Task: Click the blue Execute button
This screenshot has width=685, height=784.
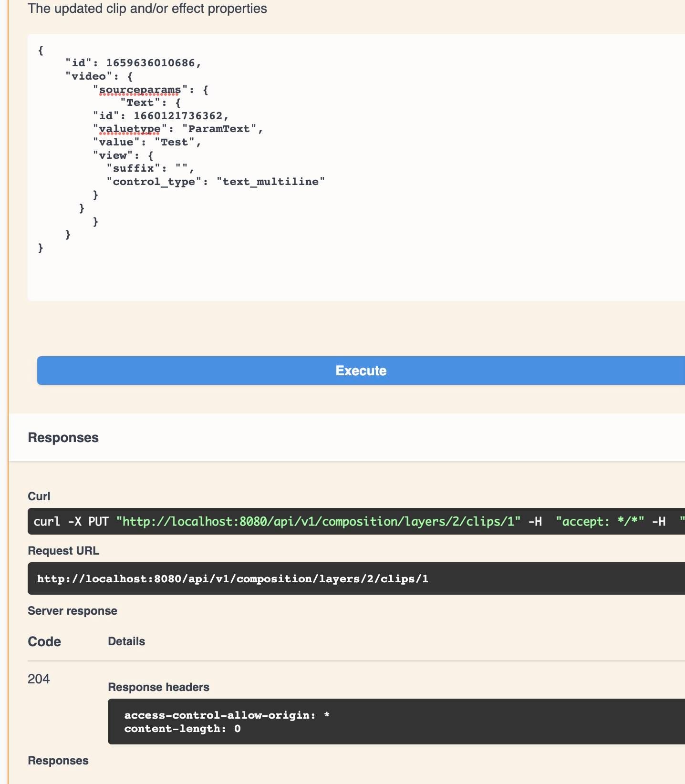Action: (x=361, y=371)
